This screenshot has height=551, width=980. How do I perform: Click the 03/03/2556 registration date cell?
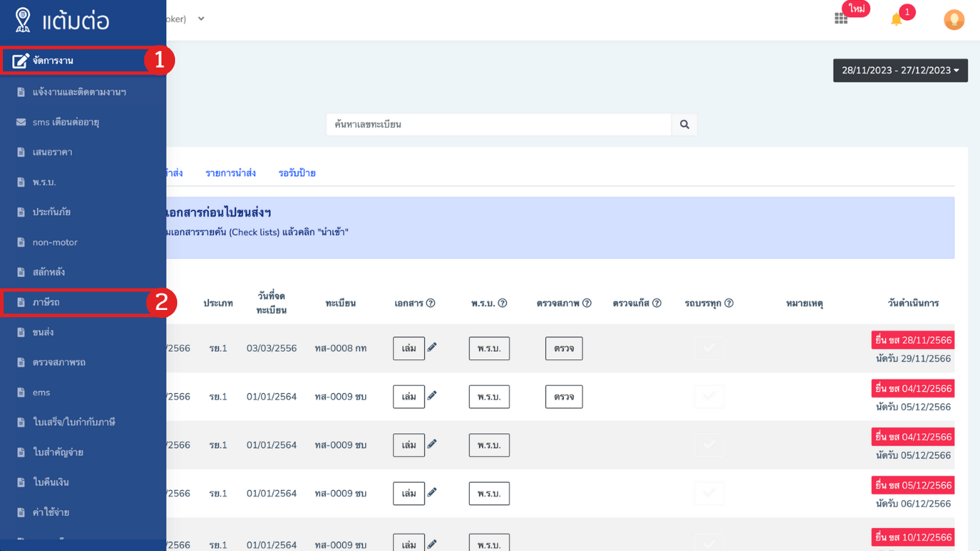click(x=271, y=348)
